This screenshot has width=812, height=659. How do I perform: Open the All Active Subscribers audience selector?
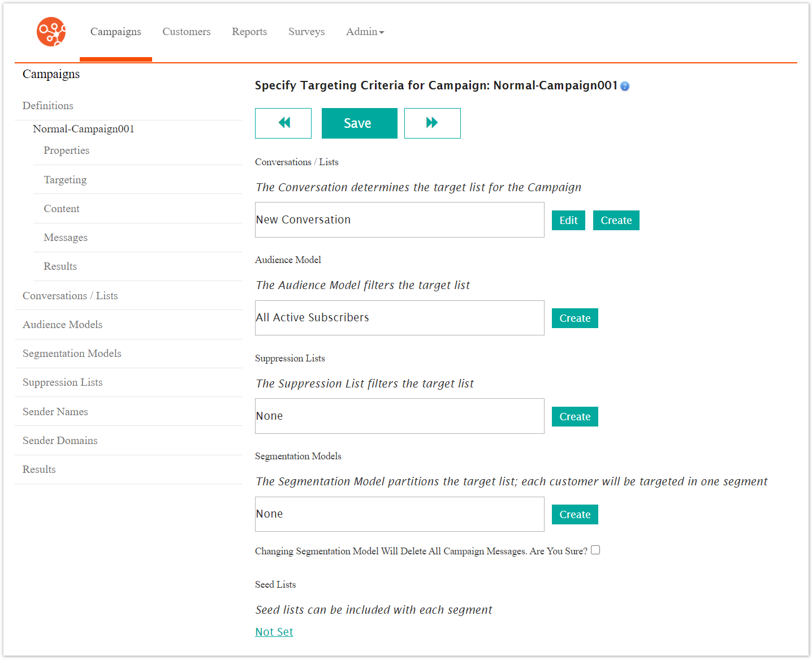[x=399, y=318]
